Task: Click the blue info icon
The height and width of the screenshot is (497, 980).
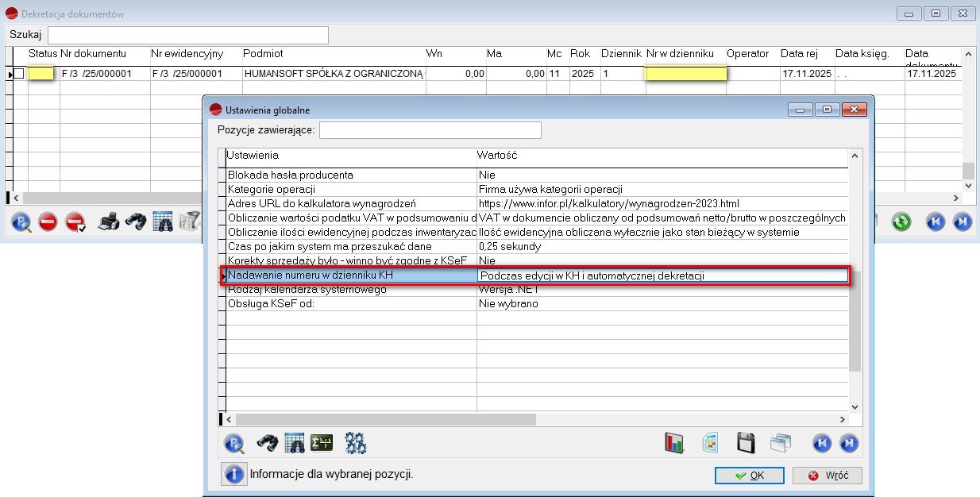Action: (x=234, y=475)
